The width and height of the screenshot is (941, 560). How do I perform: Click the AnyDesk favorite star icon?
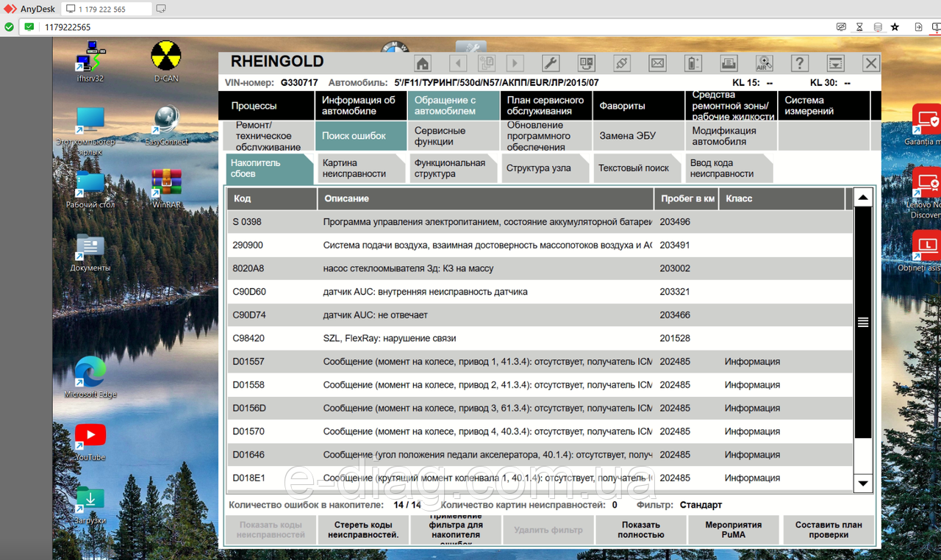click(895, 26)
